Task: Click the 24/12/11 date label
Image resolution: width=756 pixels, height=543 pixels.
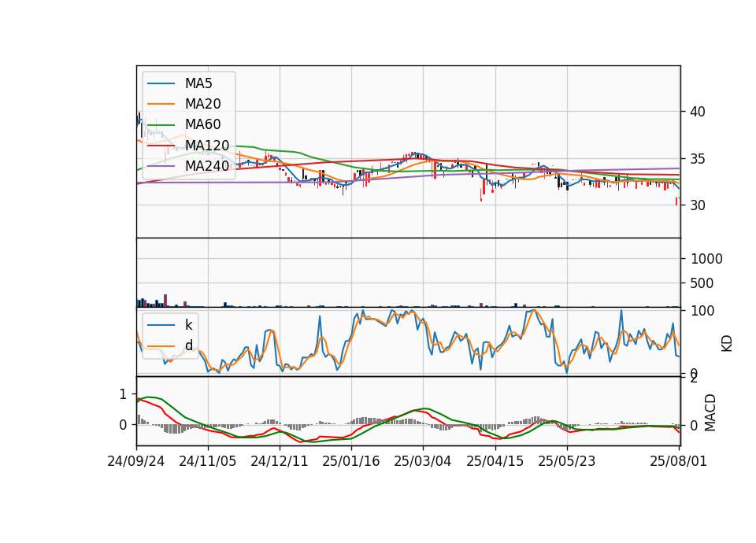Action: tap(279, 461)
